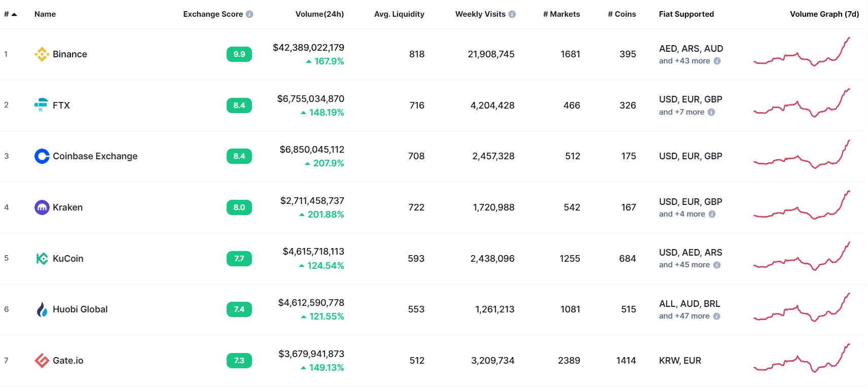Click the sort arrow beside # column
The width and height of the screenshot is (868, 387).
pos(14,14)
